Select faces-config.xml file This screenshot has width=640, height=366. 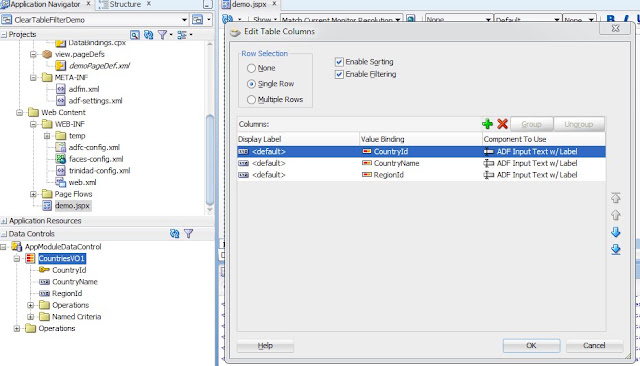tap(96, 159)
